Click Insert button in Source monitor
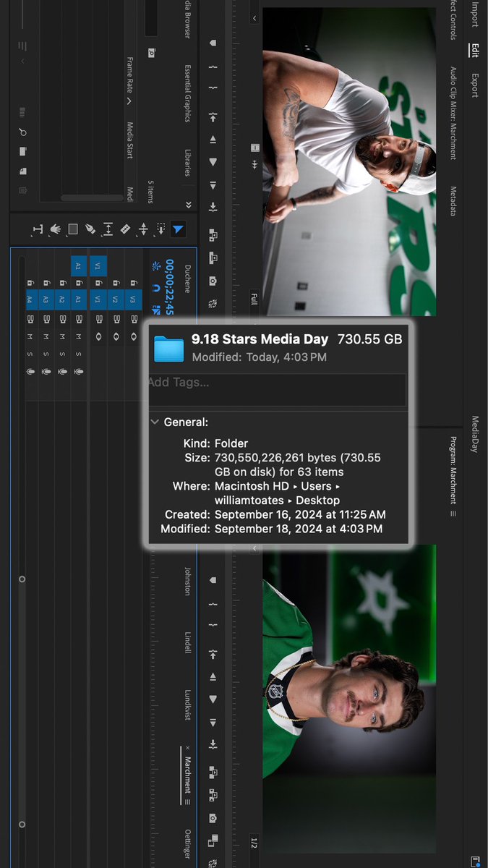The image size is (488, 868). [x=213, y=235]
